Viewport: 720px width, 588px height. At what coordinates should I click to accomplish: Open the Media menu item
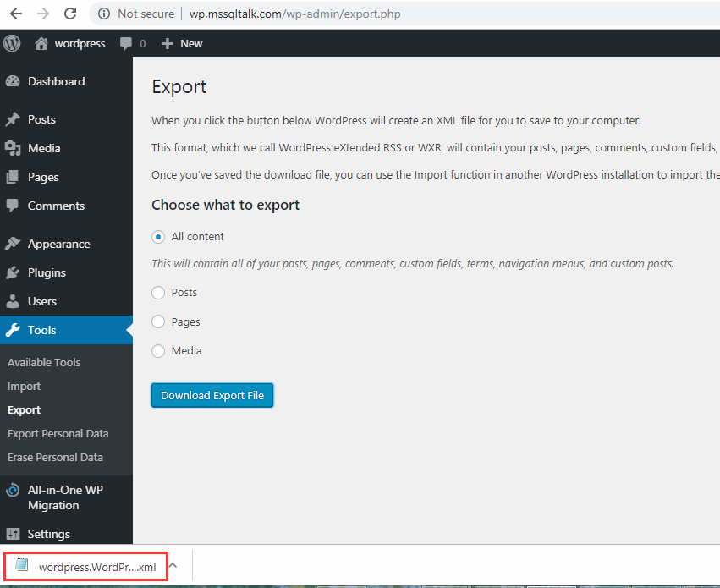tap(44, 148)
